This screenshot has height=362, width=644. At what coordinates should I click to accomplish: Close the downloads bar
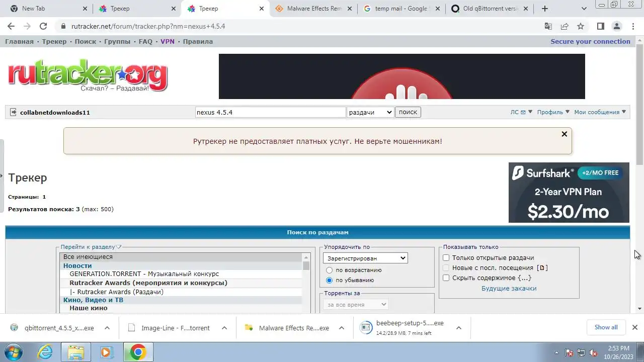click(634, 327)
